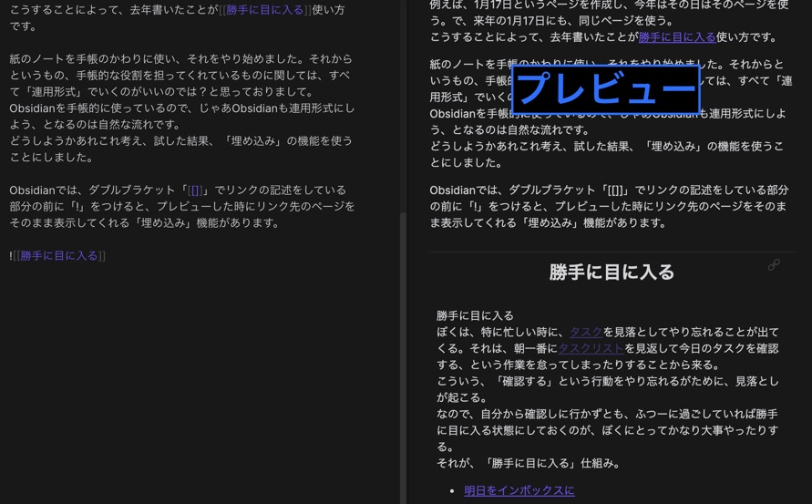Click the scrollbar thumb between the panes
This screenshot has height=504, width=812.
click(403, 357)
